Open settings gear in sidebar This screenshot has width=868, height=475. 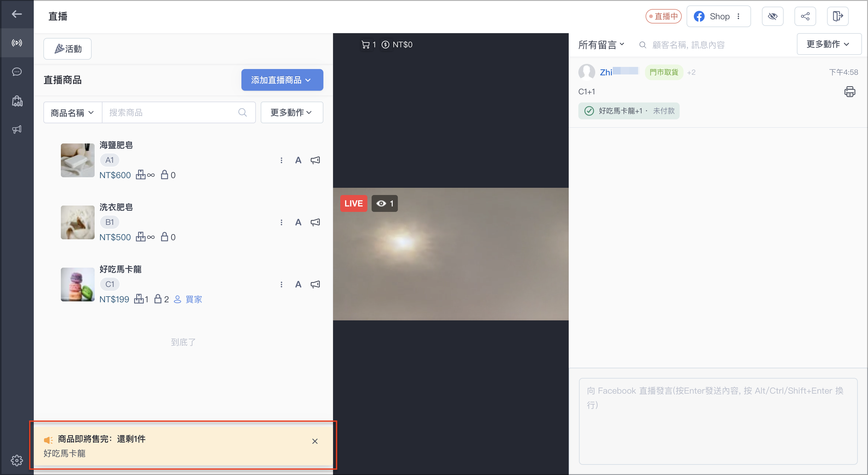point(17,460)
